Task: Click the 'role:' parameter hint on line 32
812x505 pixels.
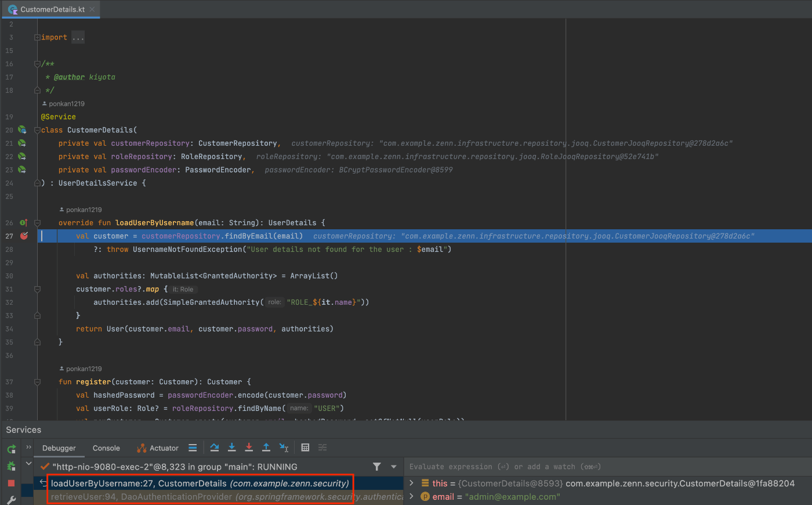Action: [274, 302]
